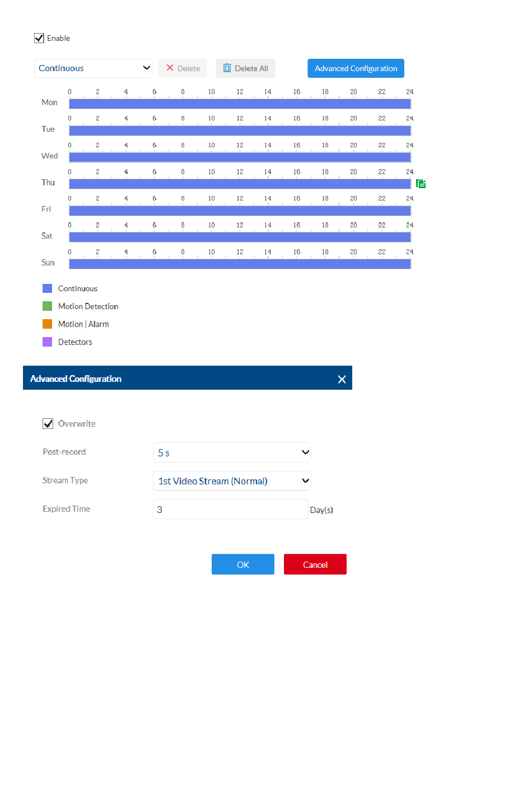Click the Monday schedule timeline bar
Screen dimensions: 532x789
point(240,104)
